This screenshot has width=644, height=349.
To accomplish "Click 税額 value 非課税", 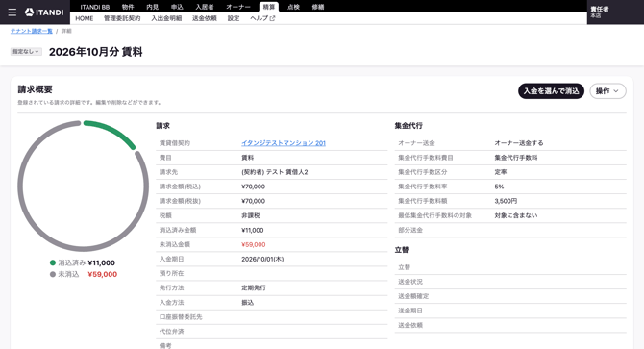I will pyautogui.click(x=251, y=215).
